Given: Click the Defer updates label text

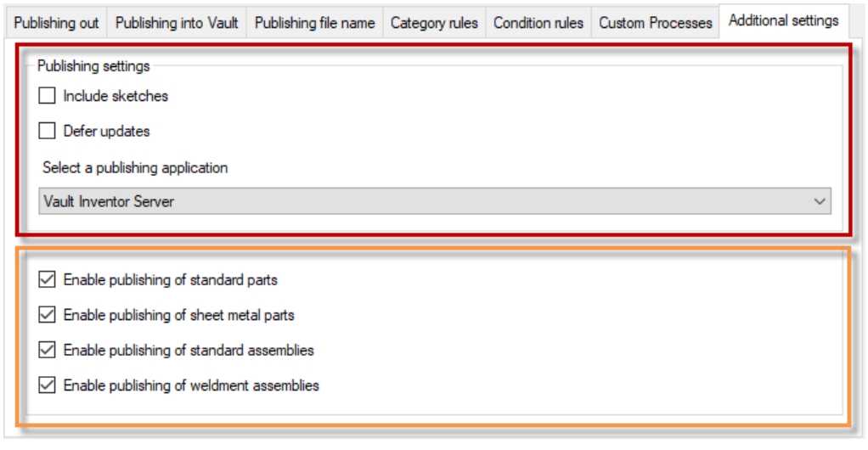Looking at the screenshot, I should tap(106, 132).
